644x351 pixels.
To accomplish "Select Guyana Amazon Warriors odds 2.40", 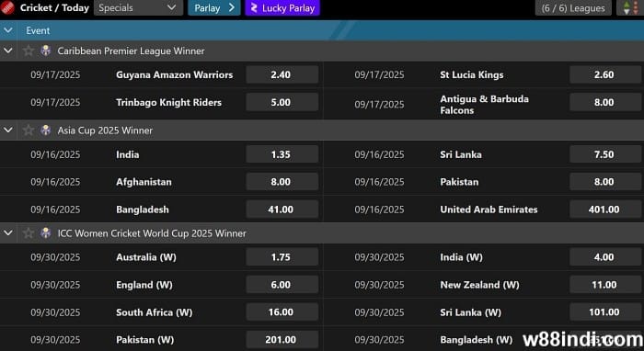I will click(x=282, y=74).
